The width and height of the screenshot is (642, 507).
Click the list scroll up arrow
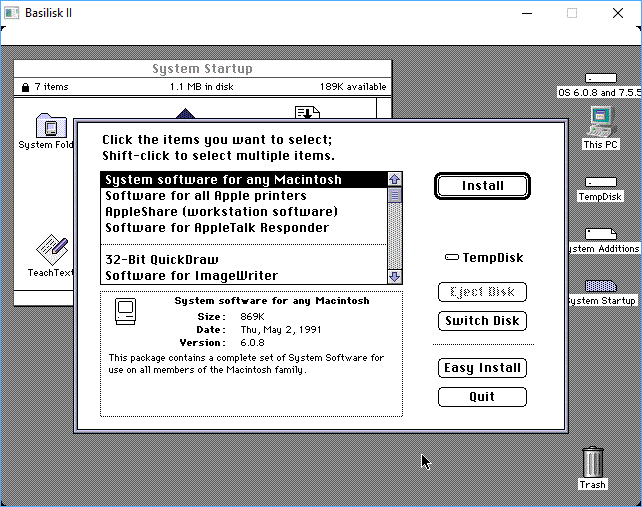(x=395, y=179)
